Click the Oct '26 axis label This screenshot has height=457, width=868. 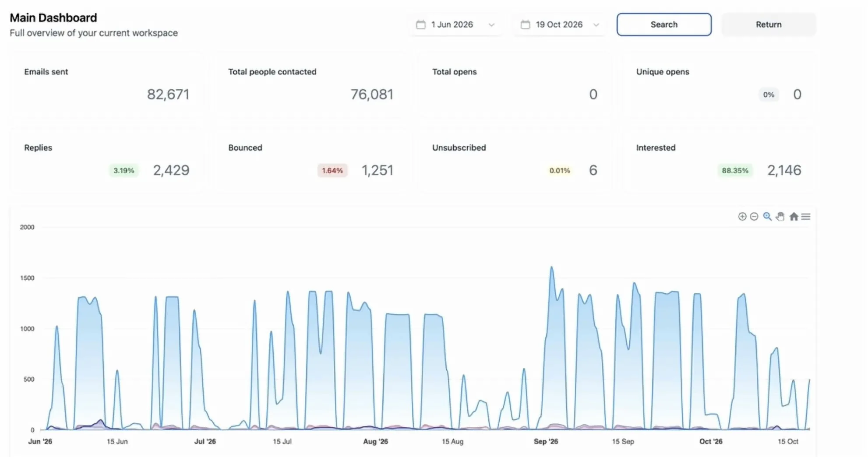pyautogui.click(x=711, y=441)
